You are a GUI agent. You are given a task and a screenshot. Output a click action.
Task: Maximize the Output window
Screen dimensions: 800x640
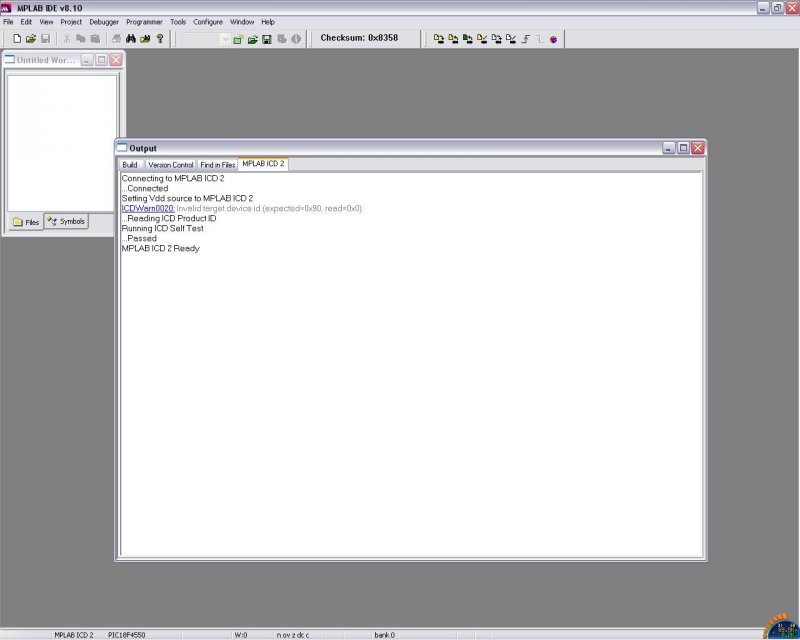pos(684,148)
